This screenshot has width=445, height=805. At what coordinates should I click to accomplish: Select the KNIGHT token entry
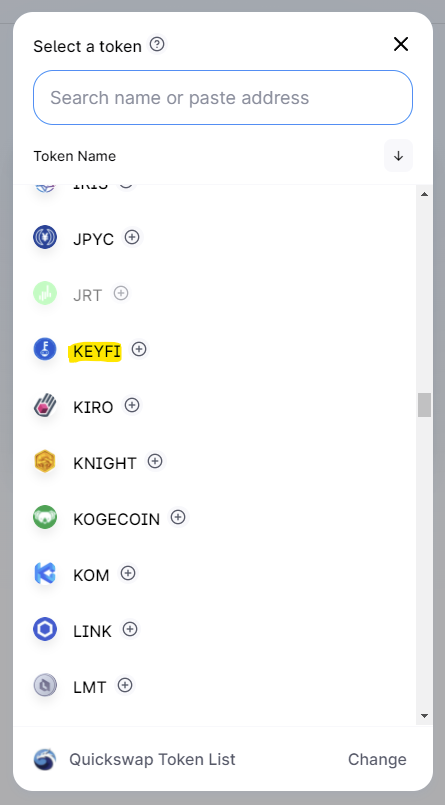point(215,462)
